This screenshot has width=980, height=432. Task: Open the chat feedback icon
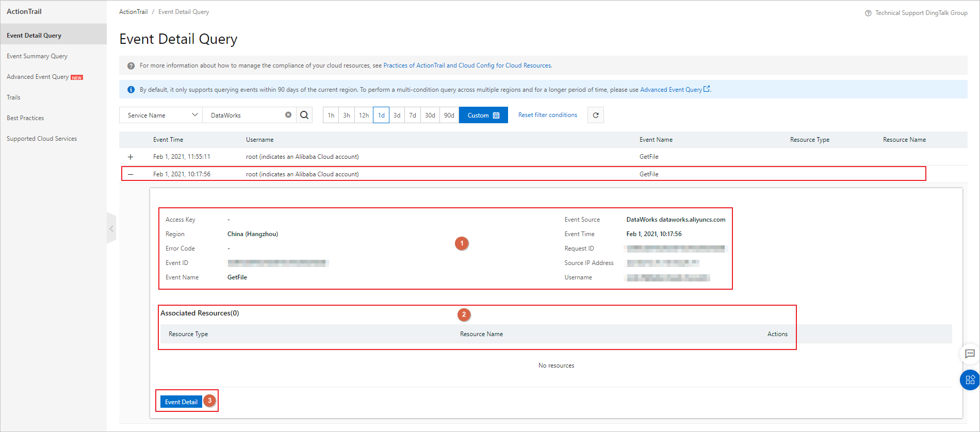(x=970, y=354)
